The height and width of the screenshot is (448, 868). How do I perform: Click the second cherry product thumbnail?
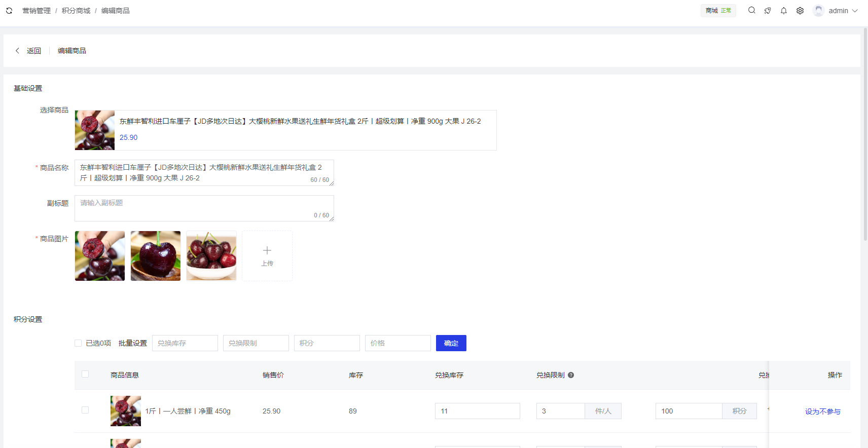point(156,256)
